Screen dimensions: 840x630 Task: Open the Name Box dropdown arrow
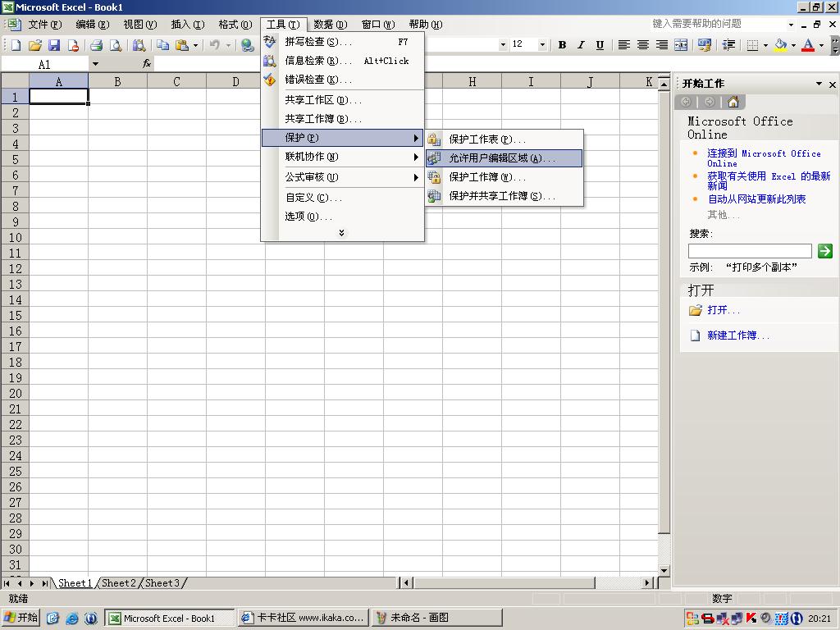pos(95,64)
